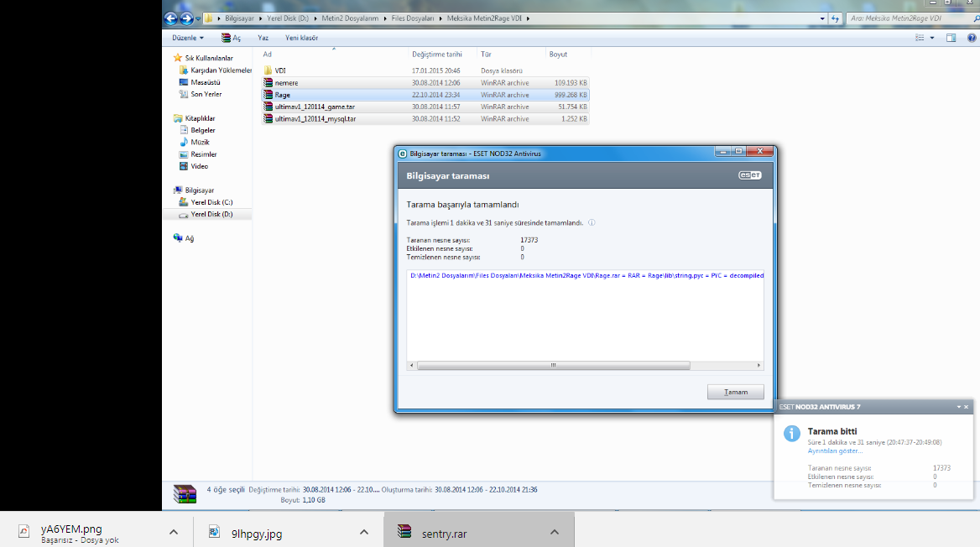The image size is (980, 547).
Task: Open the Explorer help question mark icon
Action: click(972, 38)
